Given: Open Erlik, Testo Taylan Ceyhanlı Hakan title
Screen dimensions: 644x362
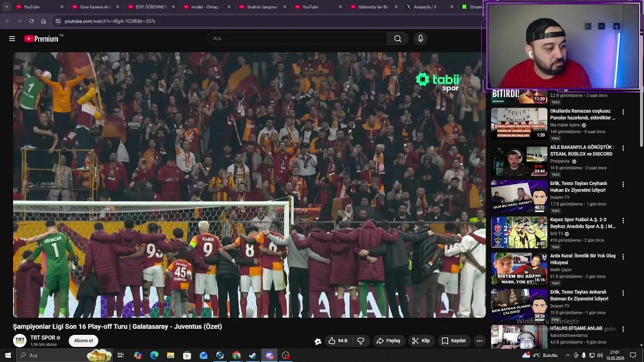Looking at the screenshot, I should pos(579,187).
